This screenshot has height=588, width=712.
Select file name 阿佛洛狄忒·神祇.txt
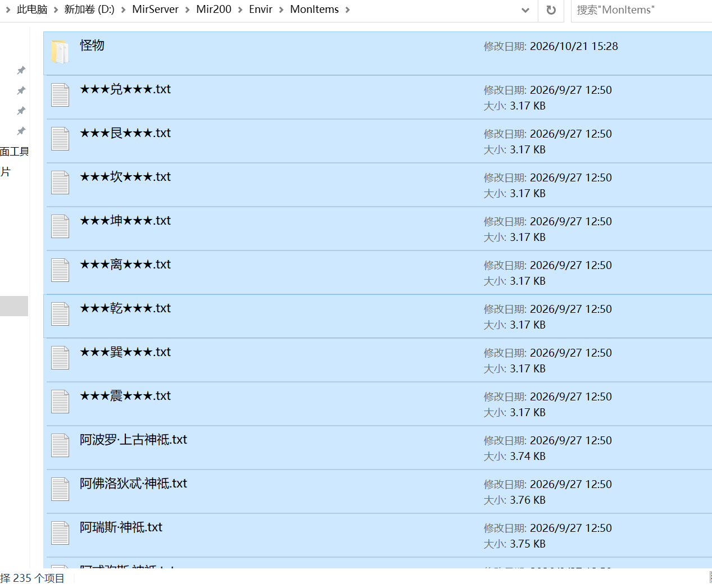[133, 484]
